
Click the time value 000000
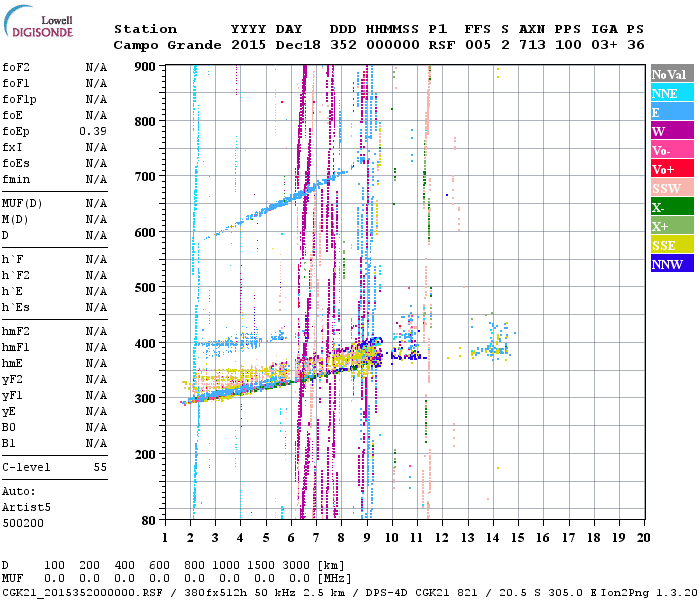click(393, 45)
